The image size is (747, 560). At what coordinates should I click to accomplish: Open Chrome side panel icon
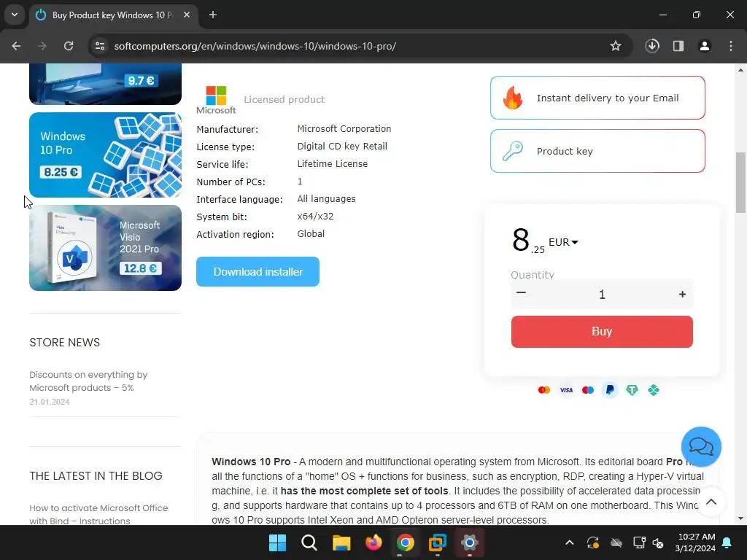(678, 46)
